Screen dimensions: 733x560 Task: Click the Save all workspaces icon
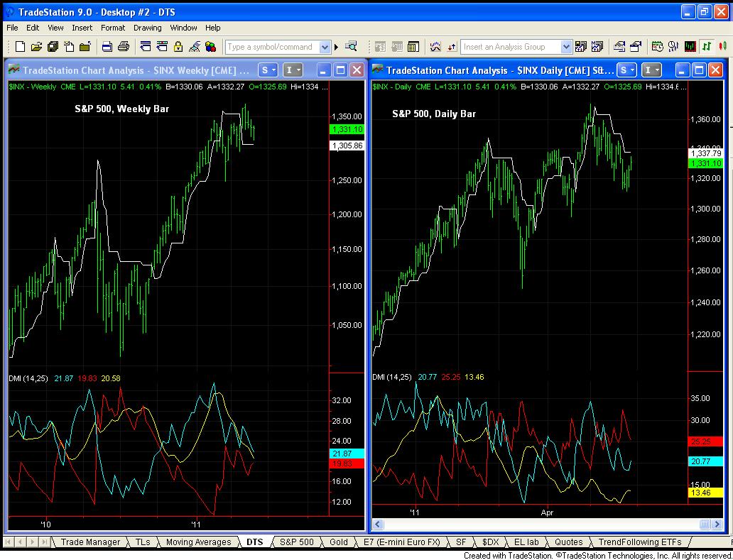53,46
